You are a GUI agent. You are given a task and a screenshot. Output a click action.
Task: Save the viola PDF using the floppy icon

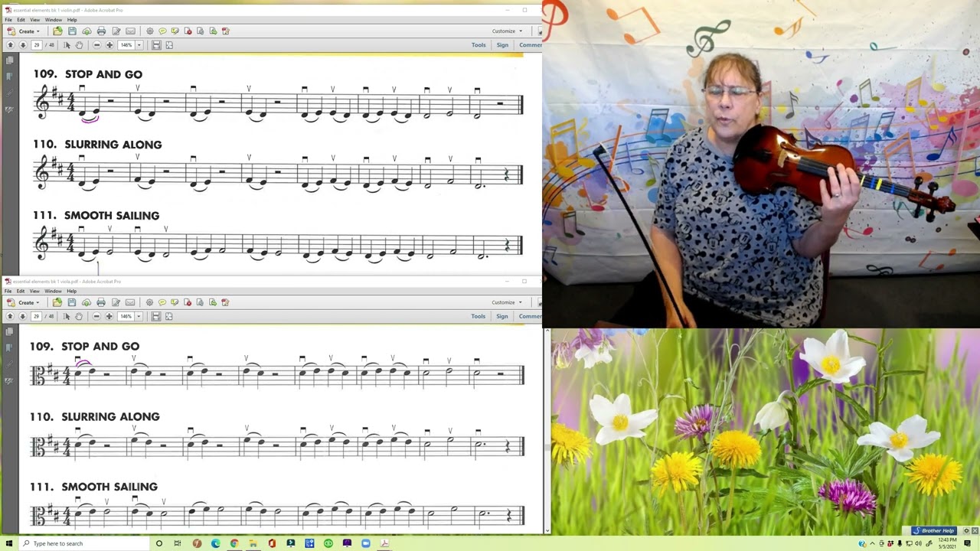(72, 302)
